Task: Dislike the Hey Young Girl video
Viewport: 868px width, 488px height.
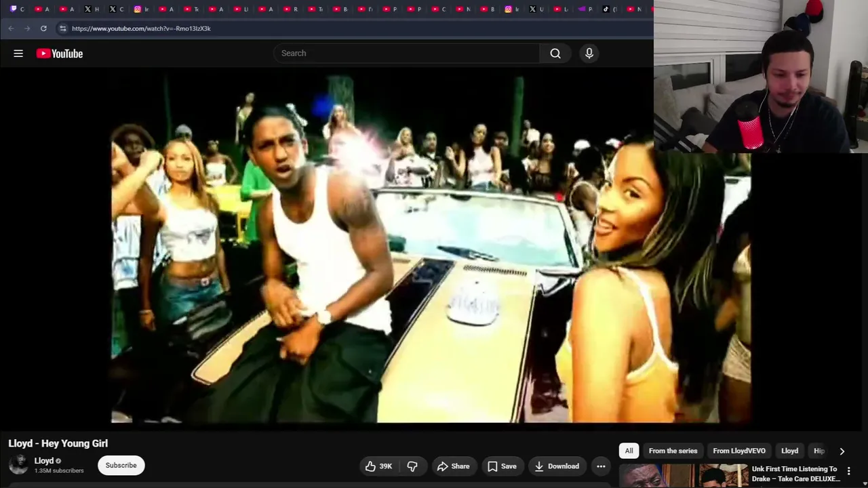Action: pyautogui.click(x=412, y=466)
